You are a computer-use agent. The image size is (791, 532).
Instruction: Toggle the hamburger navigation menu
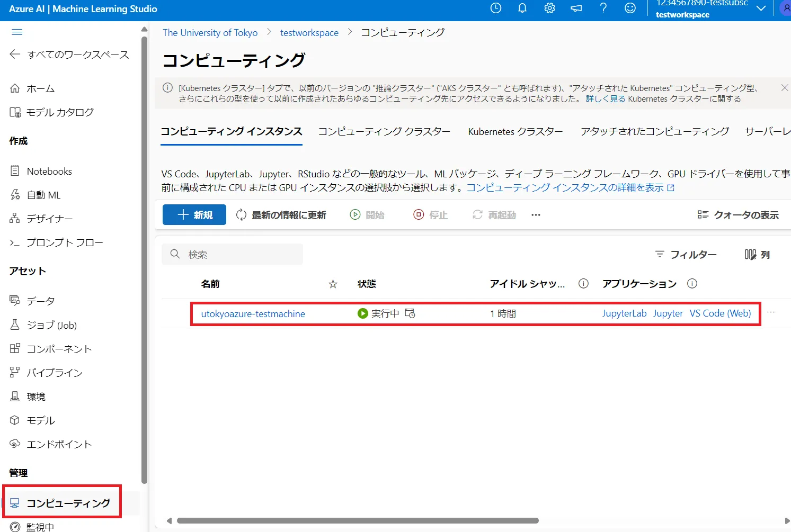17,32
